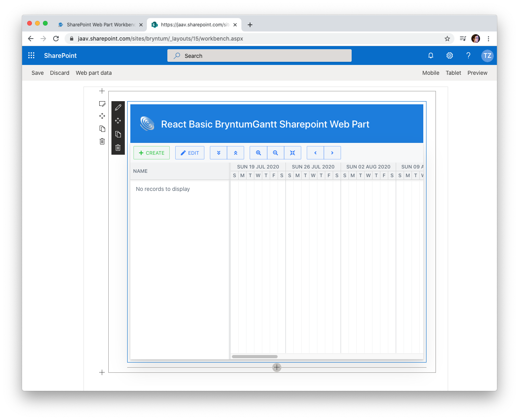Click the CREATE task button
The width and height of the screenshot is (519, 420).
(x=152, y=153)
